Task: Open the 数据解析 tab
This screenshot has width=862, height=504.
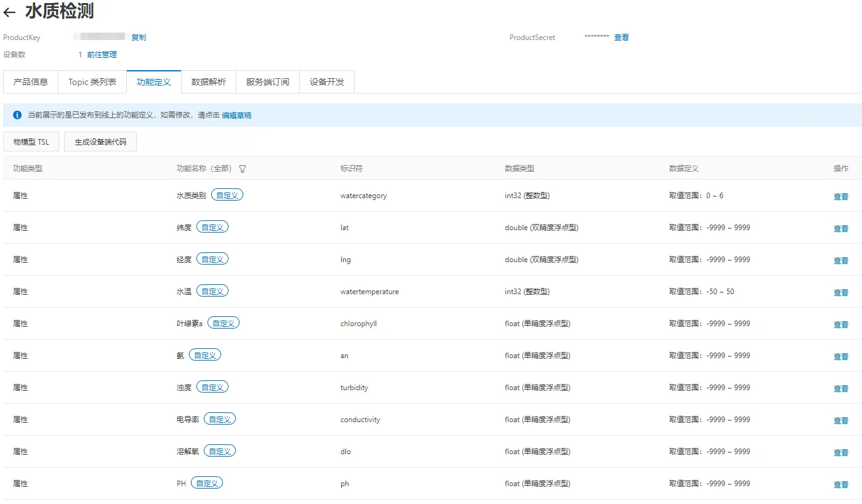Action: click(209, 82)
